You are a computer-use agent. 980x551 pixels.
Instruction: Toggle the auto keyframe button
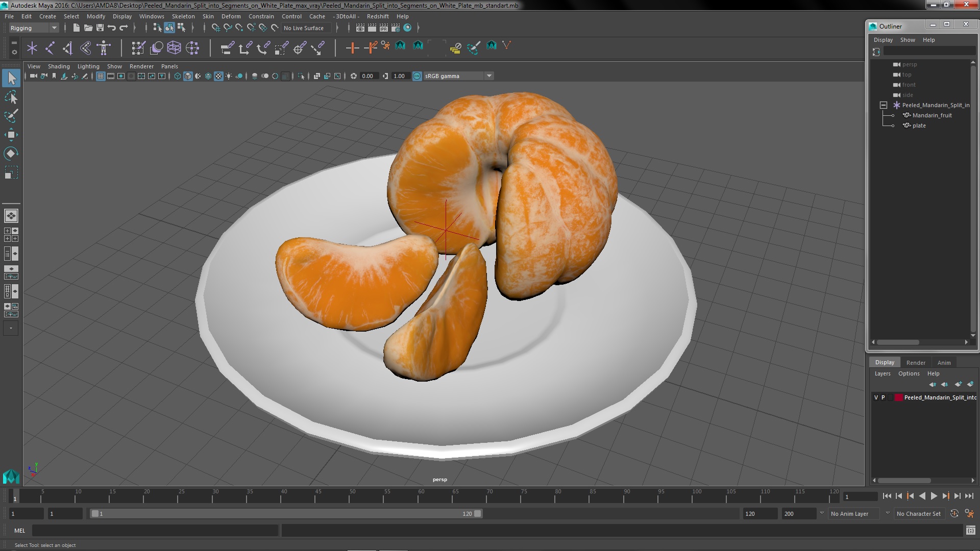tap(954, 514)
